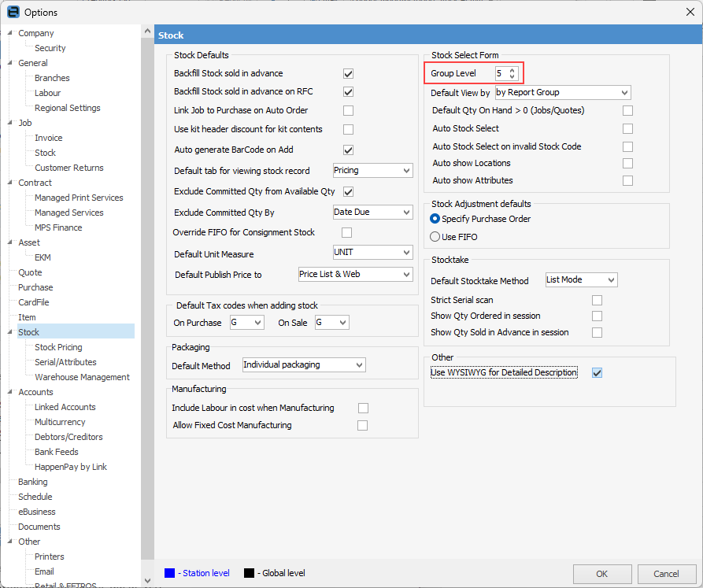This screenshot has height=588, width=703.
Task: Open CardFile options in tree
Action: click(34, 302)
